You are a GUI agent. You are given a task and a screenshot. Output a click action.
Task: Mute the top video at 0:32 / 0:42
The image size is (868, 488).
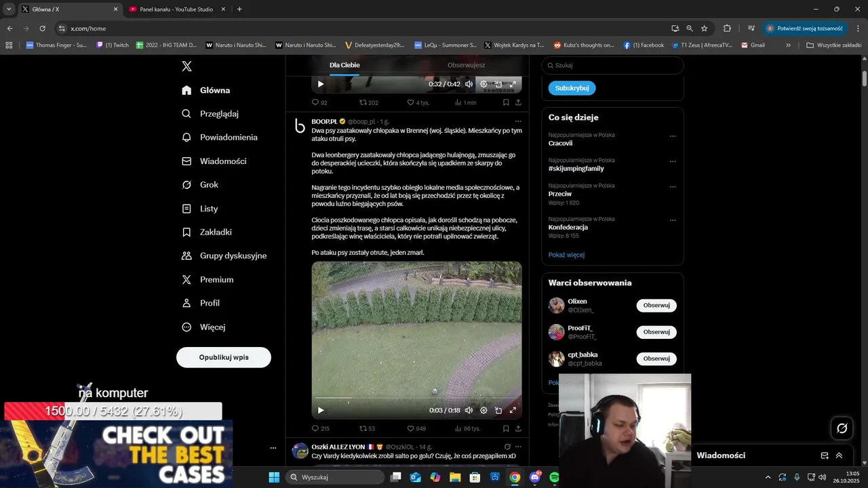click(469, 84)
